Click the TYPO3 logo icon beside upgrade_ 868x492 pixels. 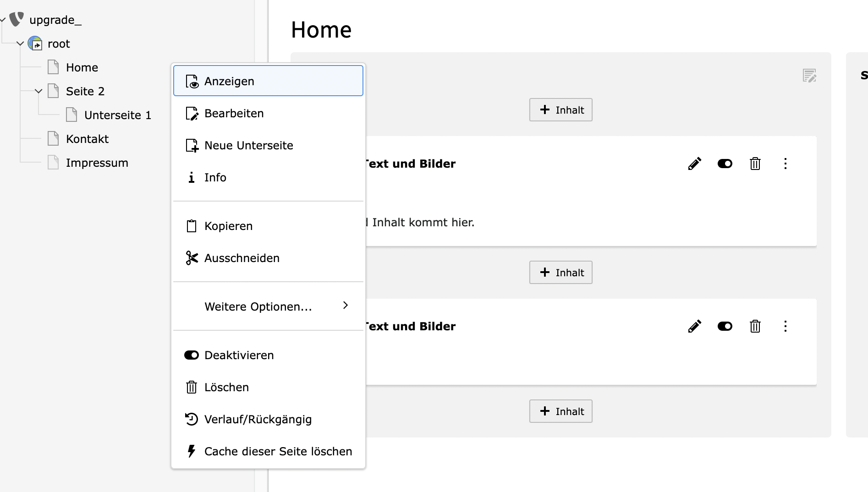pyautogui.click(x=16, y=19)
